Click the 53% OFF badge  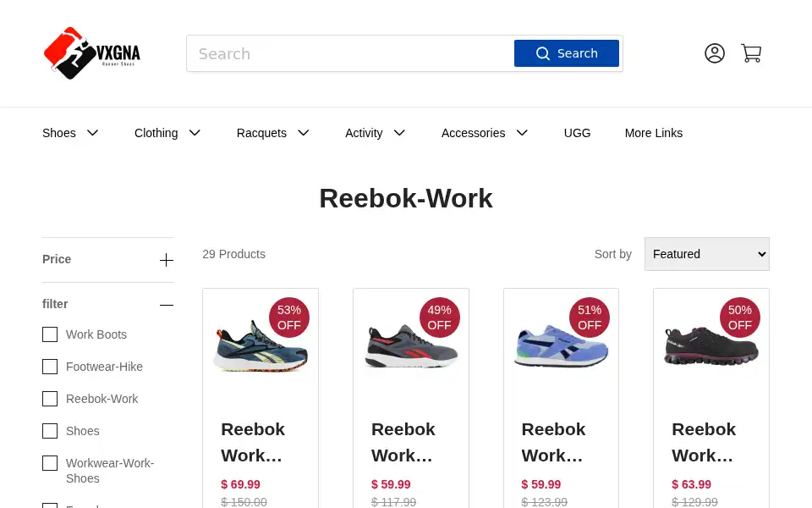point(289,317)
